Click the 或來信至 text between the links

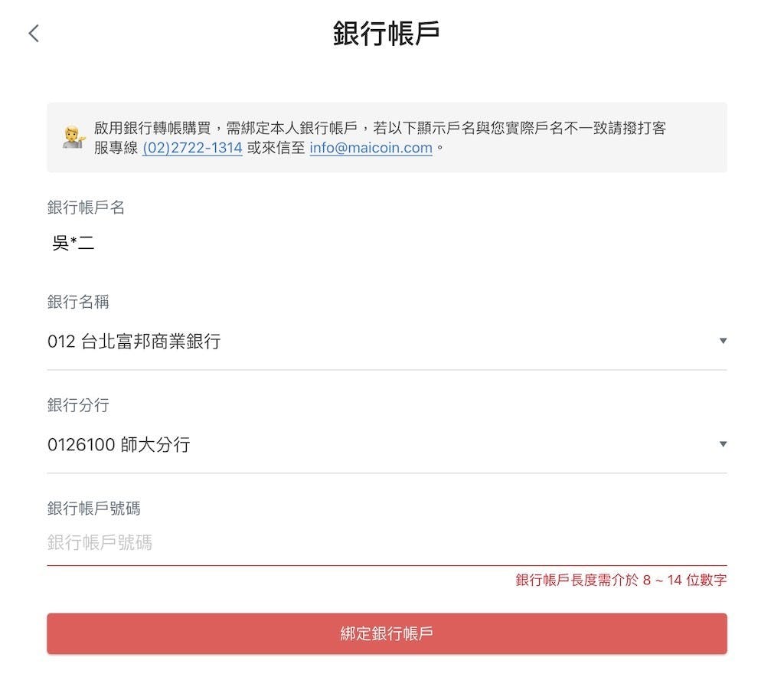pyautogui.click(x=276, y=149)
